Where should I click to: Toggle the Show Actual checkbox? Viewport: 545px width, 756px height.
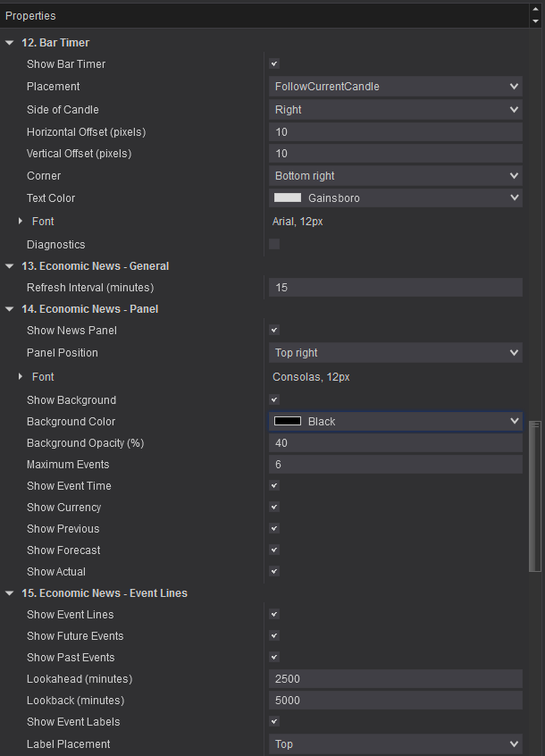(x=274, y=572)
